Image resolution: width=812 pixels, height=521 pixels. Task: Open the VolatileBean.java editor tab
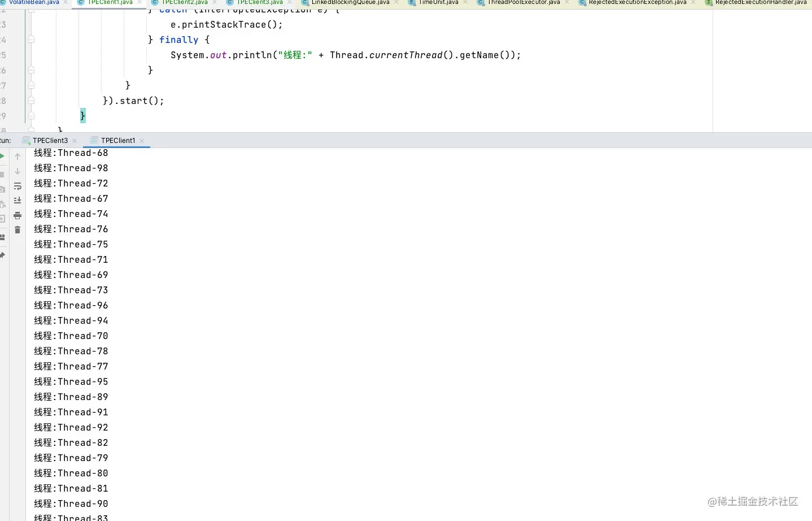33,2
